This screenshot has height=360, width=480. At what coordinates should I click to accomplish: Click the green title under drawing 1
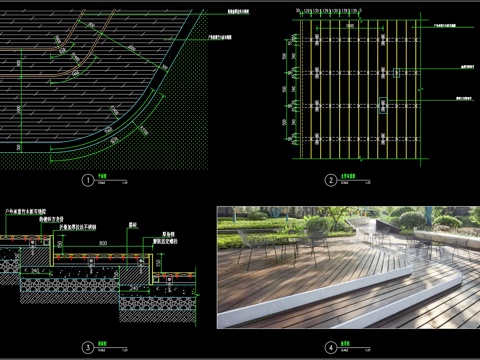(102, 176)
